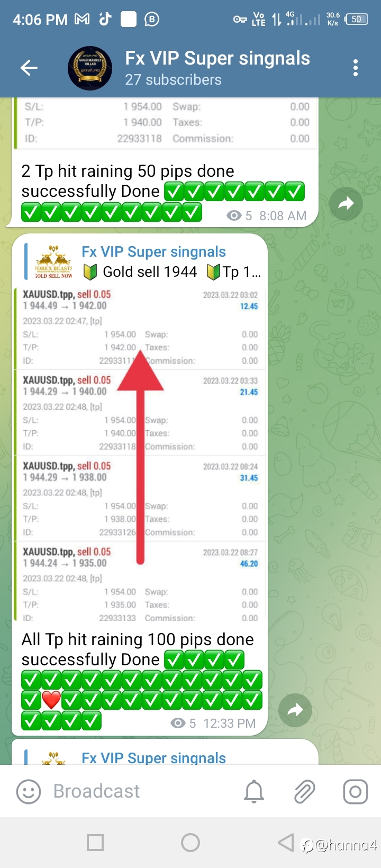Open the emoji picker smiley icon
381x868 pixels.
coord(29,792)
